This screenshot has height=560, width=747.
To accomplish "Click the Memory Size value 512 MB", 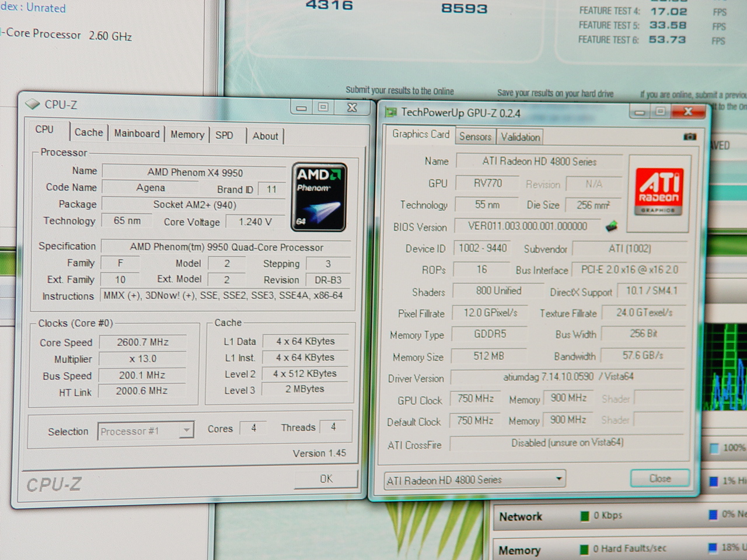I will 489,356.
